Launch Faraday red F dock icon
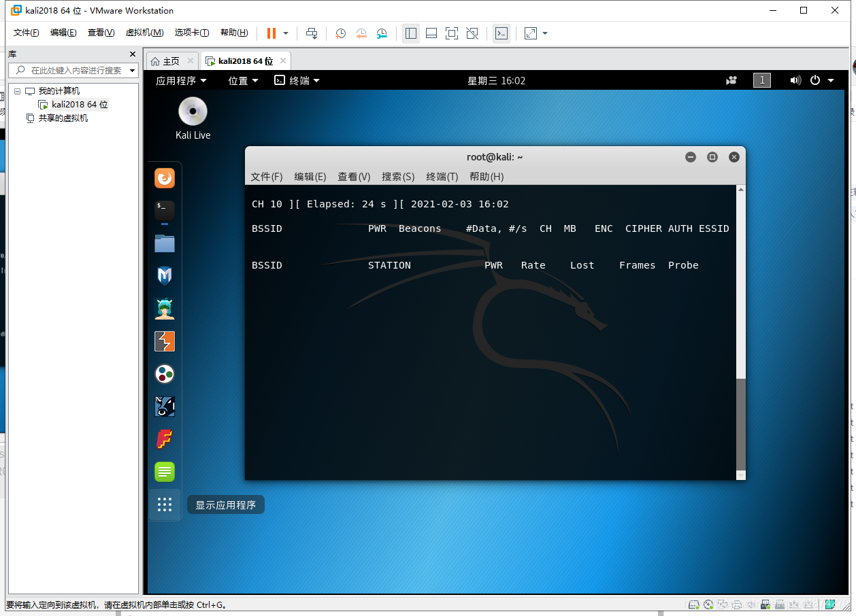Image resolution: width=856 pixels, height=616 pixels. click(165, 439)
